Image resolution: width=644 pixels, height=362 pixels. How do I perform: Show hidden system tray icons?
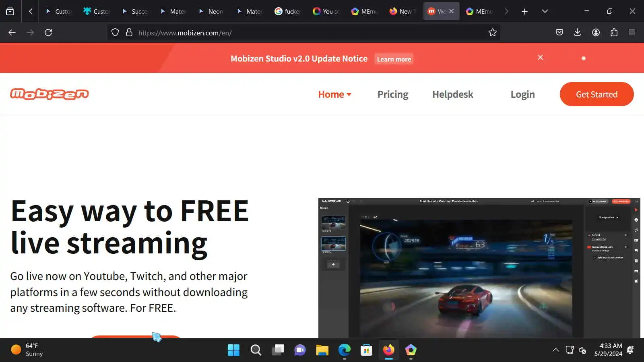[x=556, y=350]
